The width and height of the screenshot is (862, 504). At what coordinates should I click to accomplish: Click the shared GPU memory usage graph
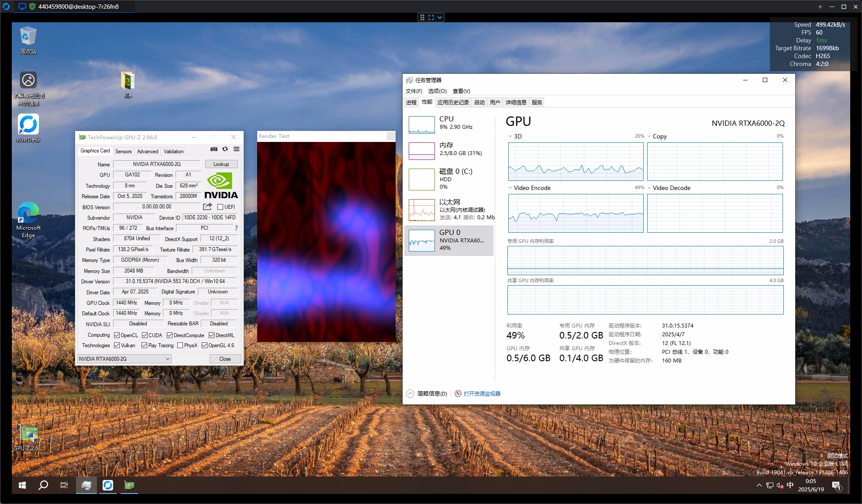[645, 300]
